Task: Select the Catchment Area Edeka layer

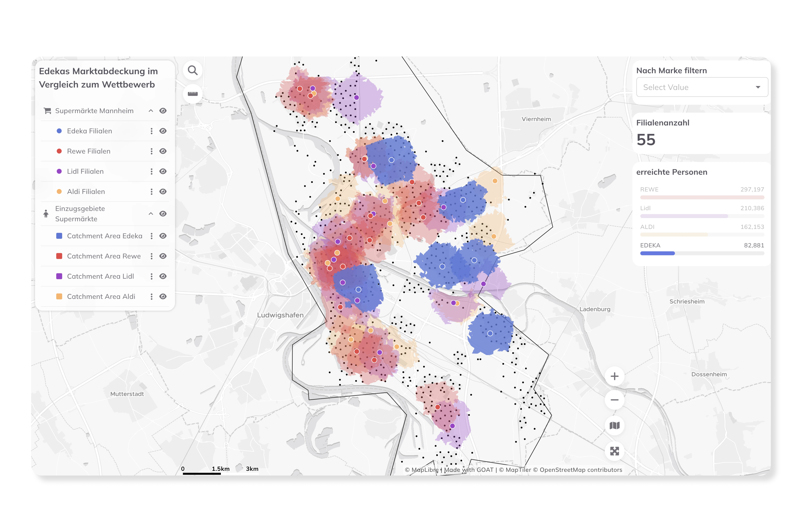Action: point(105,236)
